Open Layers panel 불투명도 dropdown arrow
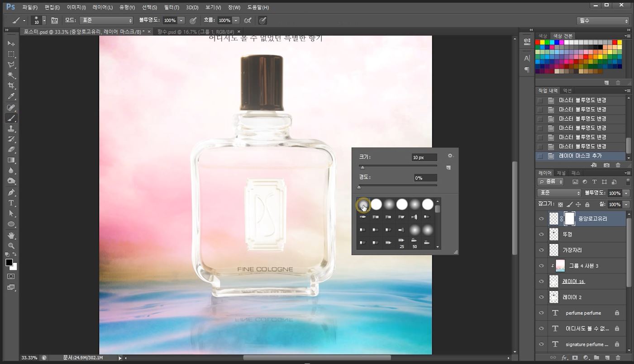Image resolution: width=634 pixels, height=364 pixels. (x=626, y=193)
